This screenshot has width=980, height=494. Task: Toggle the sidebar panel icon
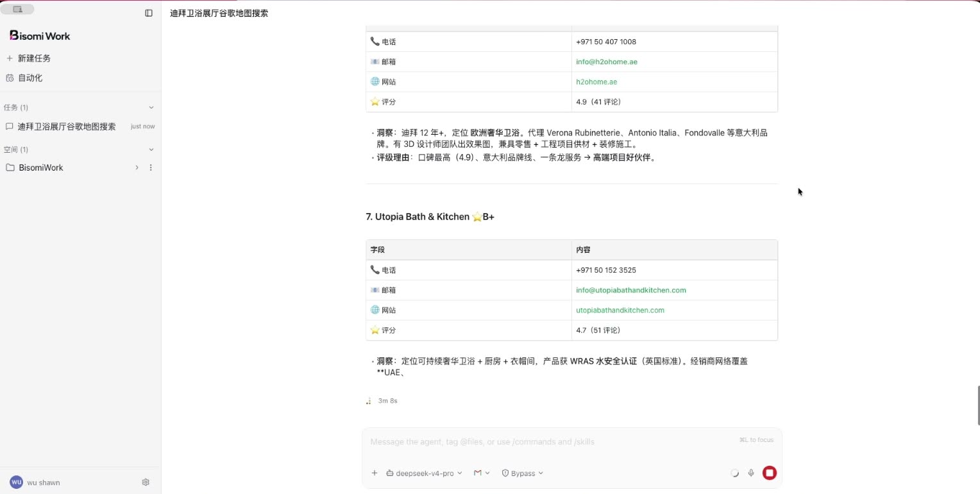click(x=149, y=13)
